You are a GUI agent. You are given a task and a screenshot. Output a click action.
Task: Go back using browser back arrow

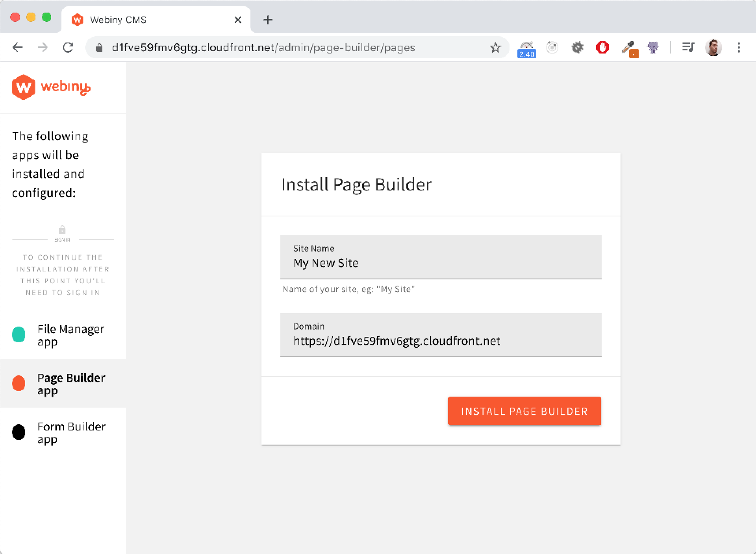coord(18,48)
